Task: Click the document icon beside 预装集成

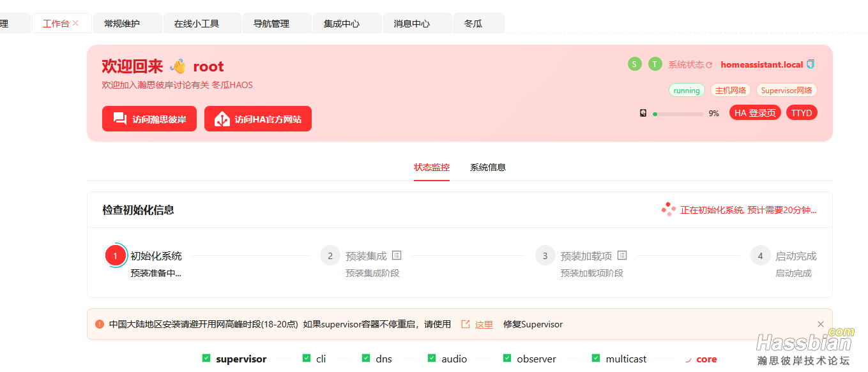Action: click(396, 255)
